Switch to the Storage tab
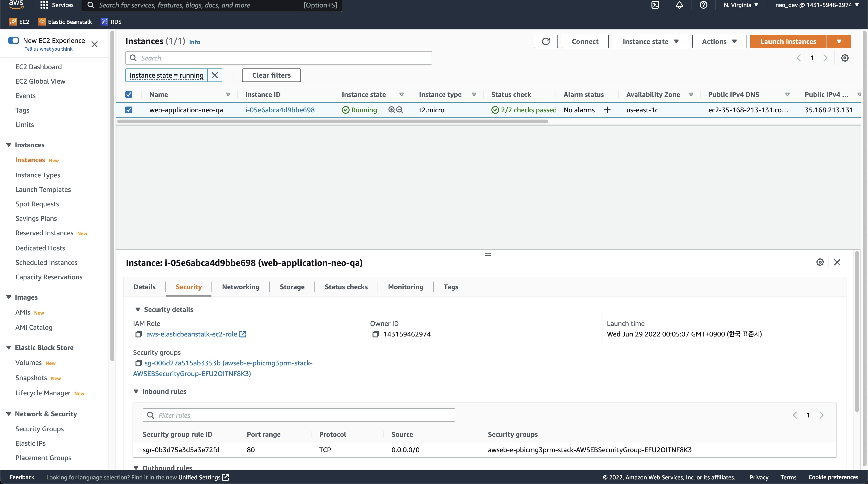The height and width of the screenshot is (484, 868). (x=292, y=287)
